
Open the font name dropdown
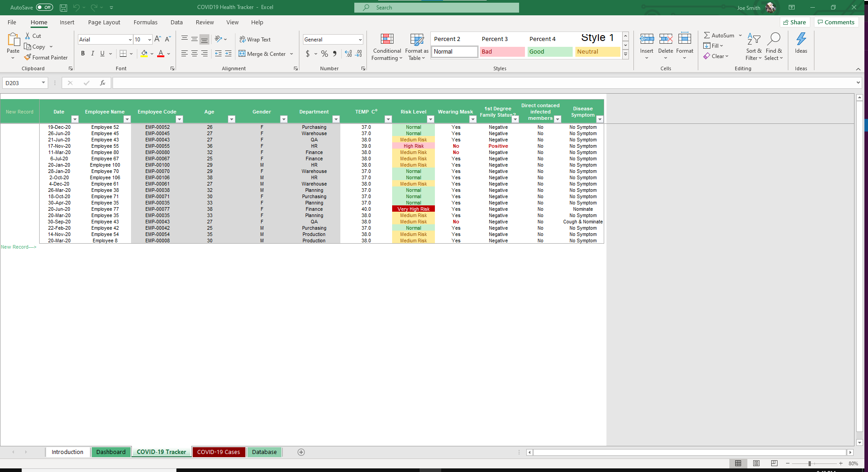130,40
